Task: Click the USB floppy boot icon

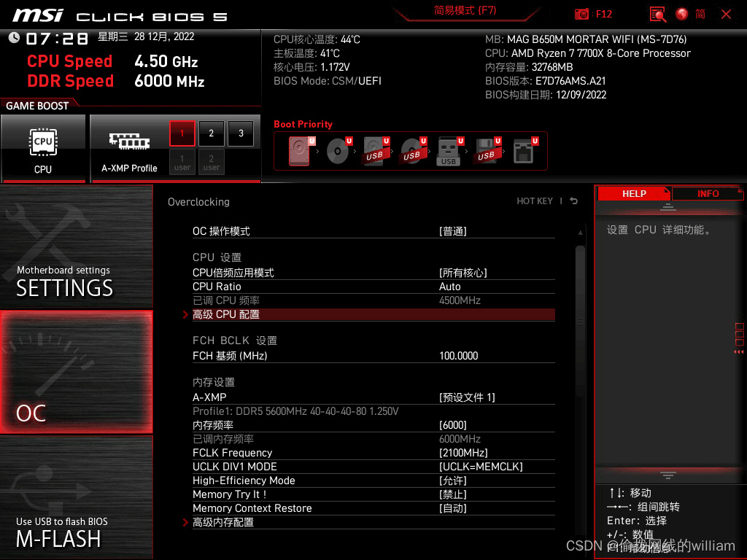Action: click(x=487, y=150)
